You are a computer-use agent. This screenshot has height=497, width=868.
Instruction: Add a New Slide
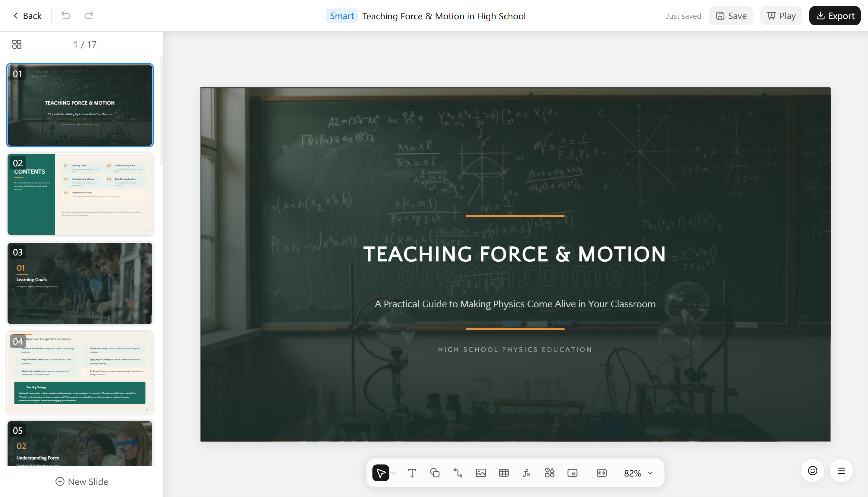click(x=82, y=482)
